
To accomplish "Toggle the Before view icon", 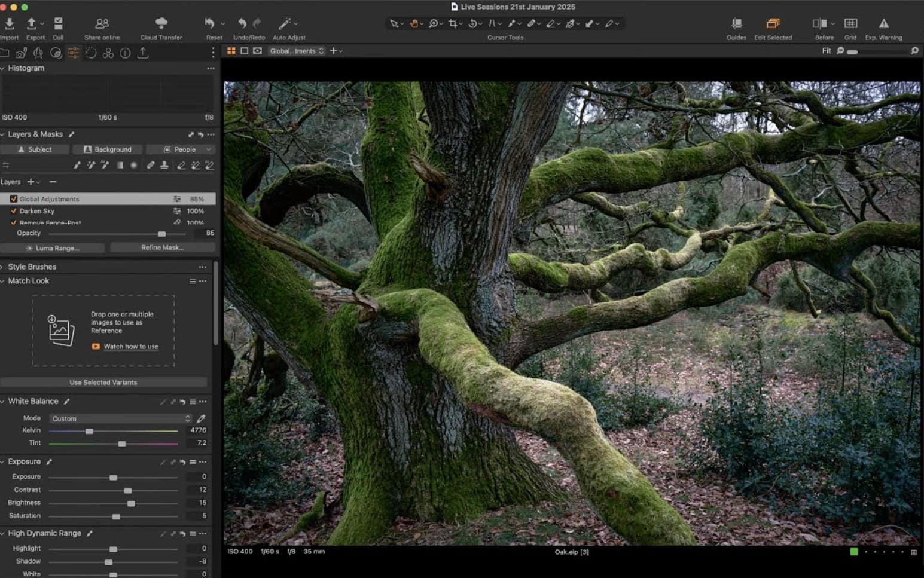I will [819, 24].
